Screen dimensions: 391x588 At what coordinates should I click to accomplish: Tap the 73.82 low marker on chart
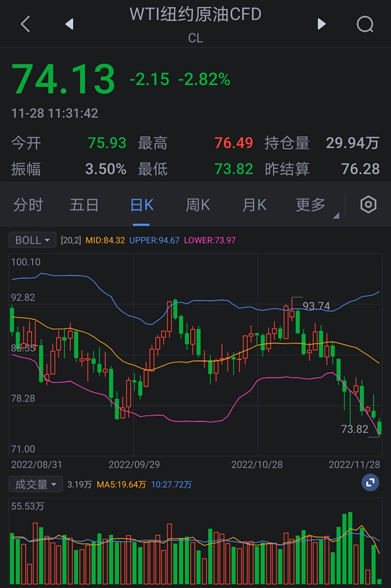click(x=355, y=429)
